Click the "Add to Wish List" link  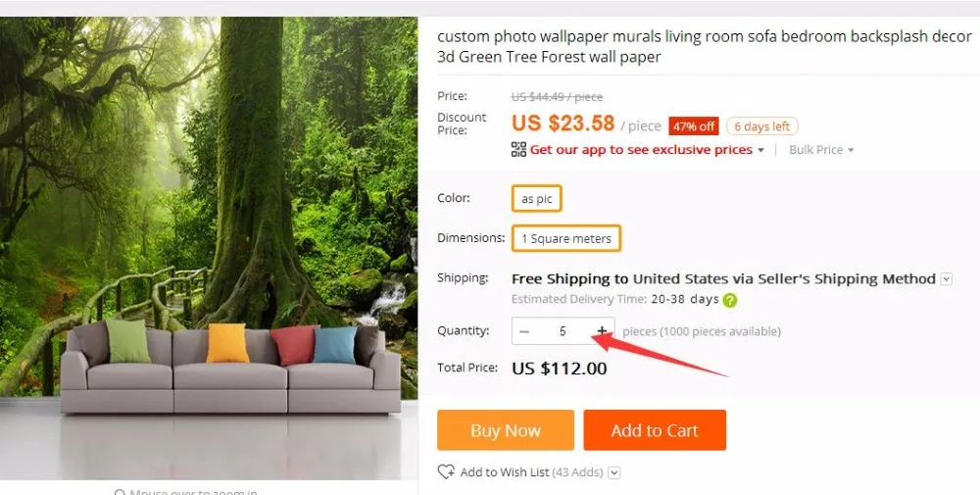[505, 472]
